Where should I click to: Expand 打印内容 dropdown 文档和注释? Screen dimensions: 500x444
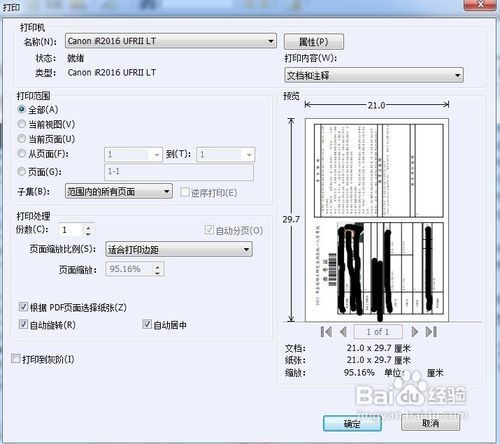(x=374, y=75)
